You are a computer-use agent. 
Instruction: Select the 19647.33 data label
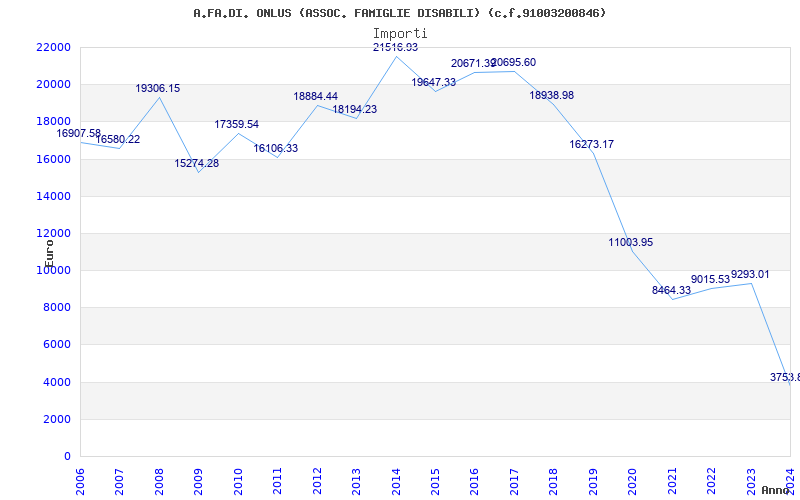tap(434, 82)
